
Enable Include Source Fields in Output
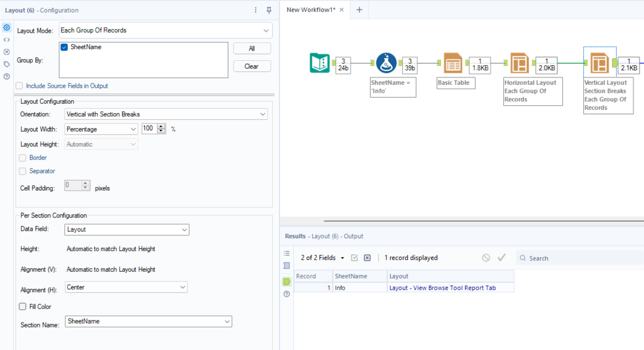pyautogui.click(x=20, y=86)
